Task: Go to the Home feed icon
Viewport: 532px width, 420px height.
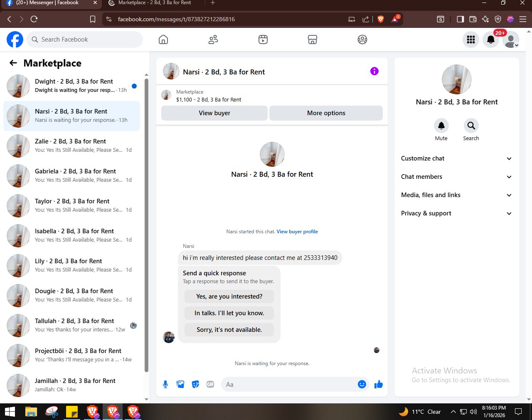Action: (163, 40)
